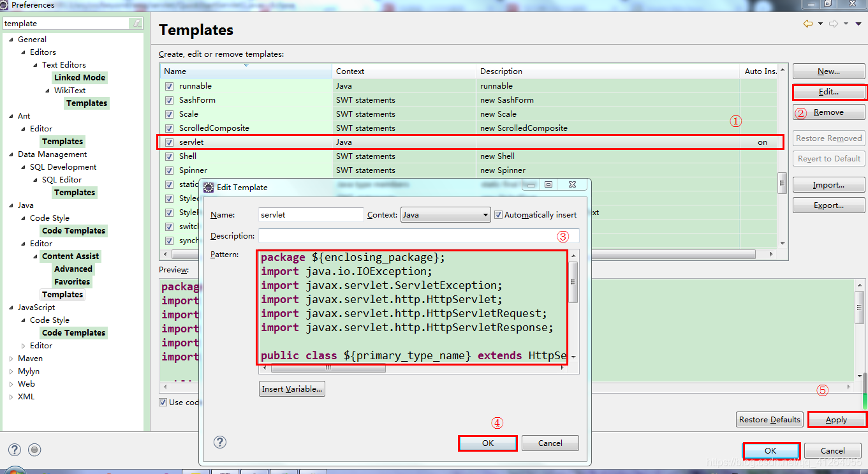The height and width of the screenshot is (474, 868).
Task: Click the round record icon beside help
Action: pyautogui.click(x=34, y=450)
